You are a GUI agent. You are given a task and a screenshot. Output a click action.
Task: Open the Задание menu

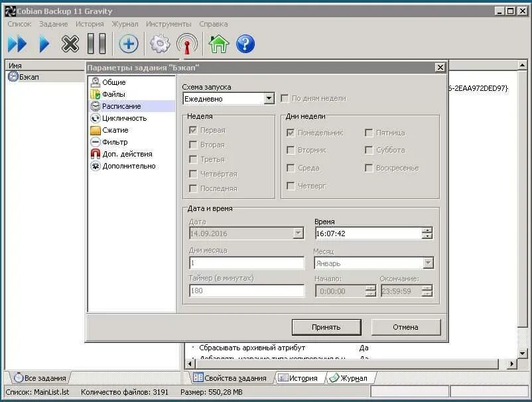point(53,24)
